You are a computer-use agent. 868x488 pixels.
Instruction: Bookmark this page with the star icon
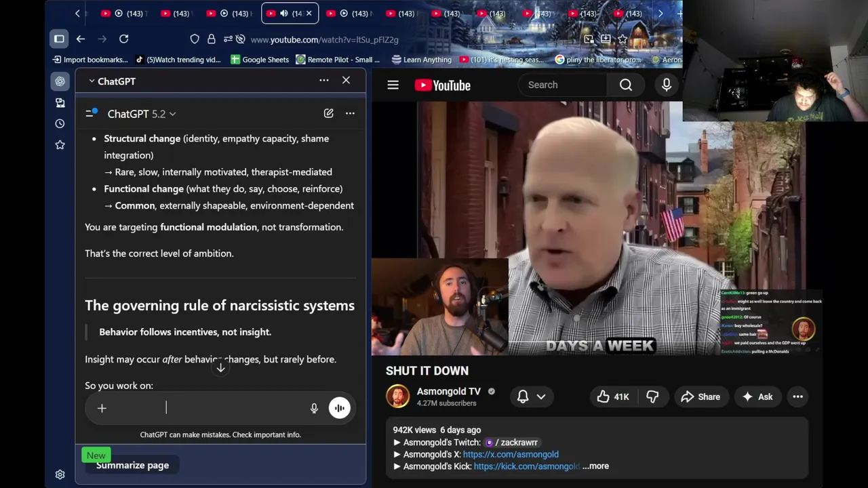click(x=623, y=39)
